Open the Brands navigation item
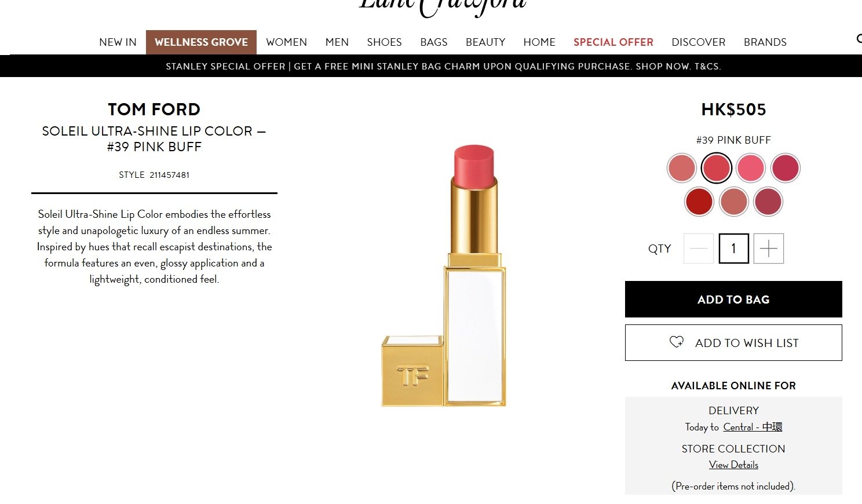This screenshot has height=504, width=862. tap(765, 42)
